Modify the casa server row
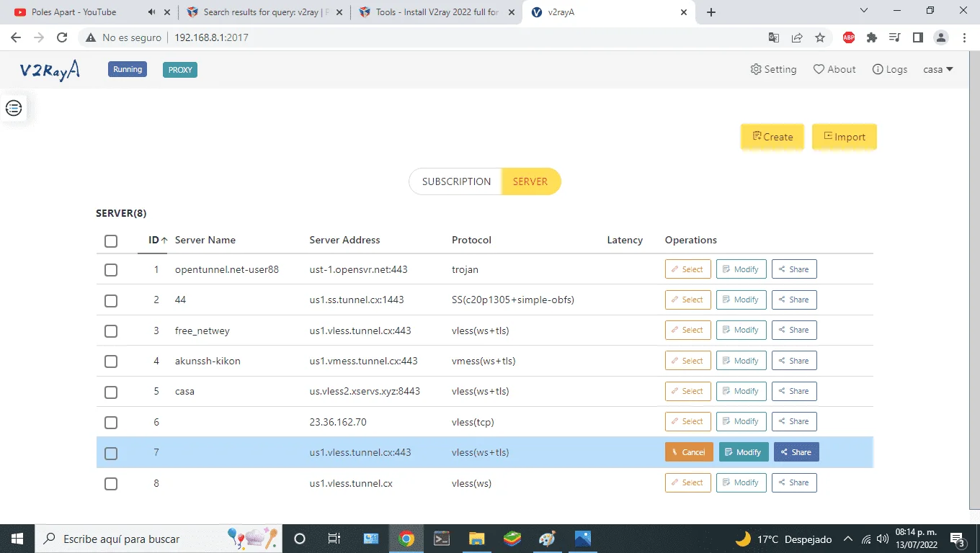Screen dimensions: 980x553 (x=741, y=391)
